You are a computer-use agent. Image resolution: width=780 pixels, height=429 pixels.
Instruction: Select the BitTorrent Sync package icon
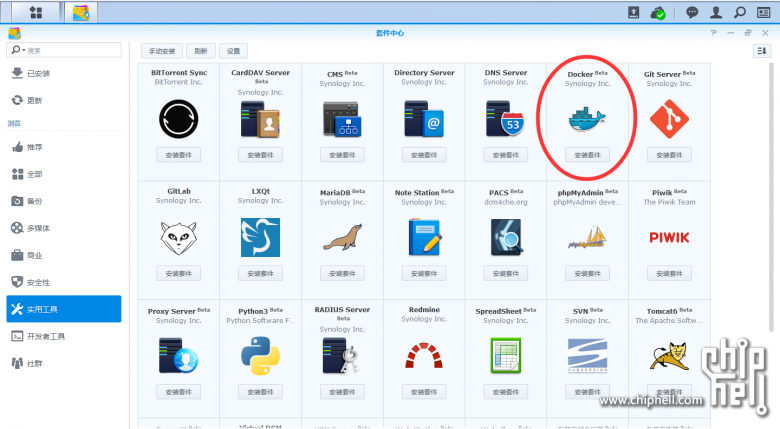click(179, 119)
